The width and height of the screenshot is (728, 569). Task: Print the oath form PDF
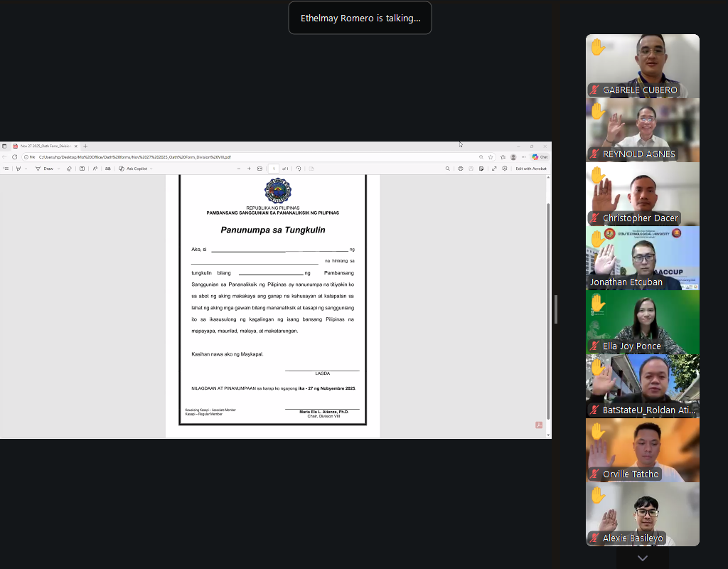461,169
